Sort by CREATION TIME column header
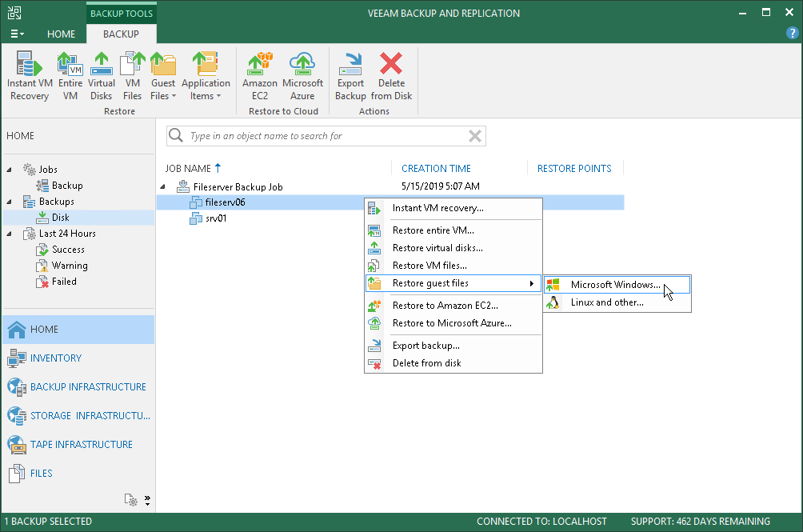This screenshot has width=803, height=532. pyautogui.click(x=436, y=169)
